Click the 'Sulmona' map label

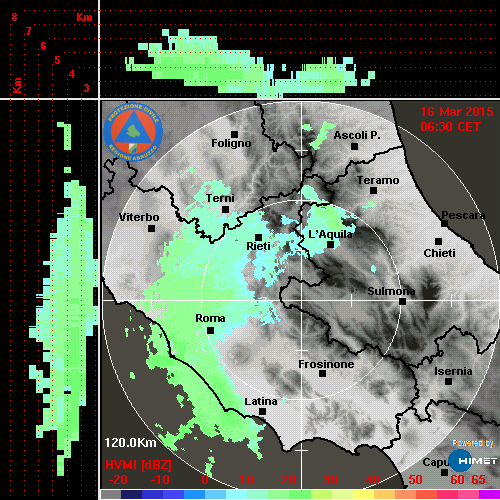point(391,291)
